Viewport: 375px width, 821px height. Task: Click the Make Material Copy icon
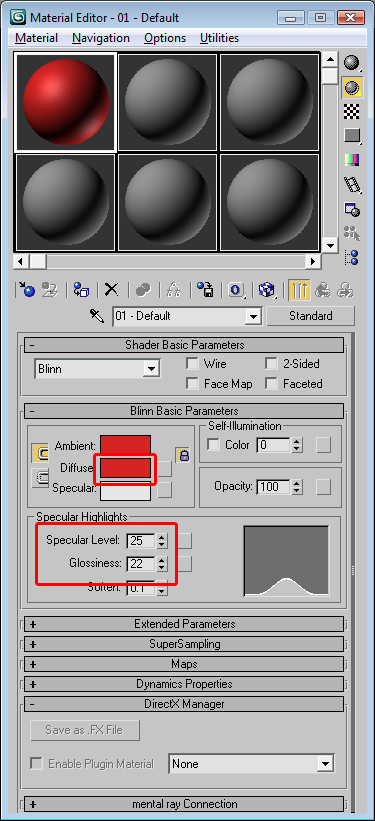click(142, 290)
